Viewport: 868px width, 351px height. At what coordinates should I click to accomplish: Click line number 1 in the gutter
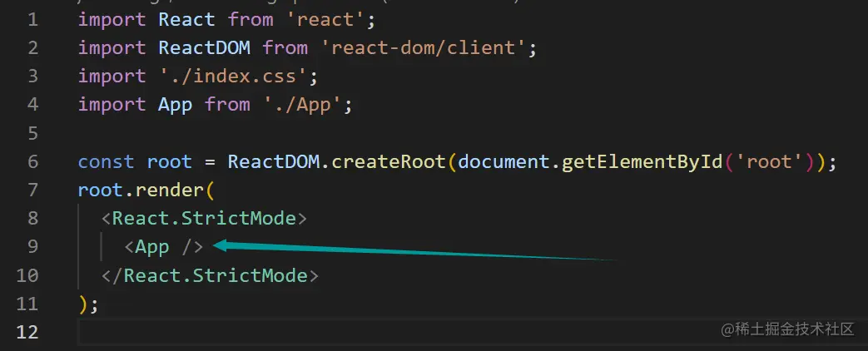point(32,20)
